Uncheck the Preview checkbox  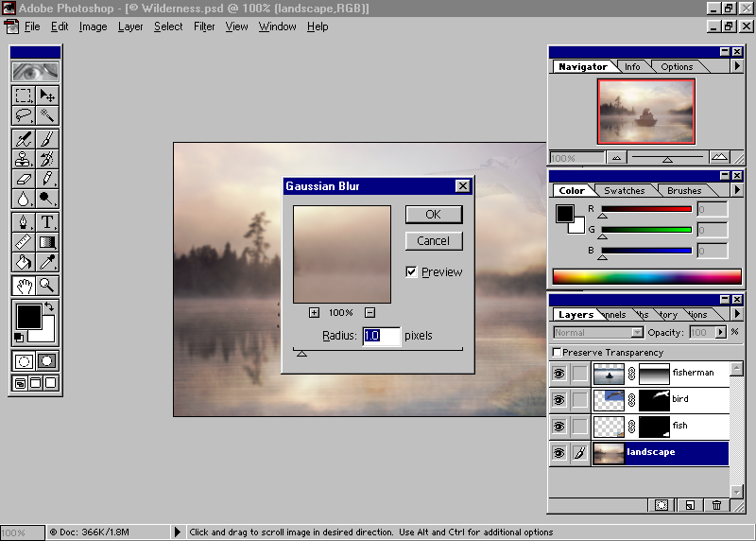pyautogui.click(x=411, y=272)
